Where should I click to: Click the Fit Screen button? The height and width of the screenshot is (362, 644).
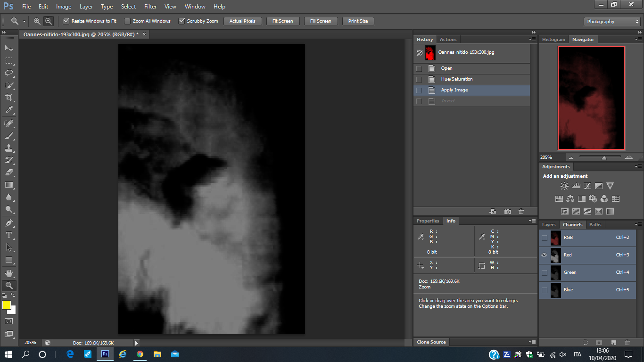pos(282,21)
